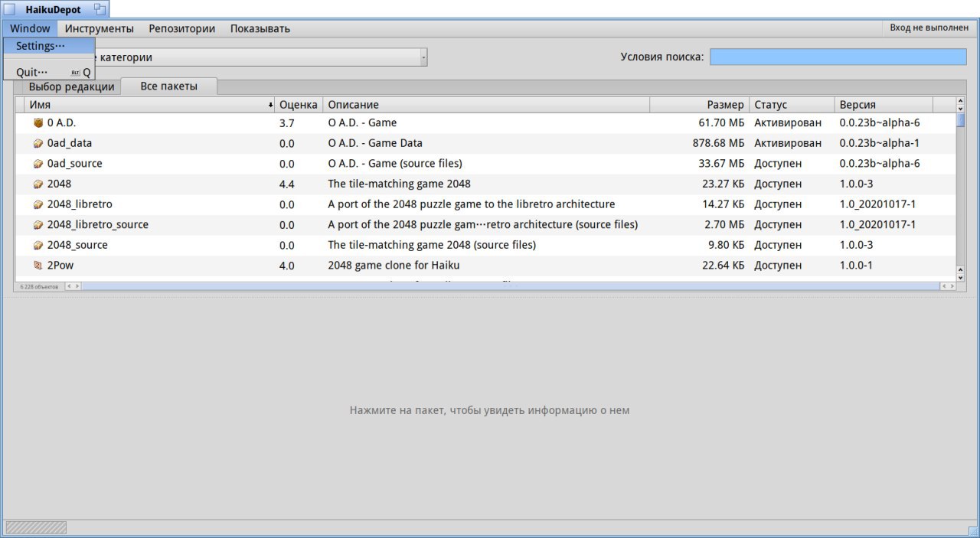Click version '0.0.23b~alpha-1'
The width and height of the screenshot is (980, 538).
[x=880, y=143]
